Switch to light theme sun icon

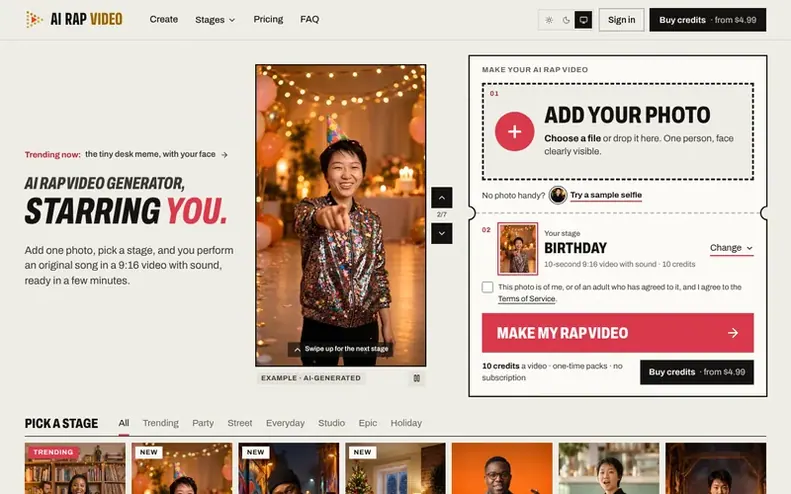549,20
